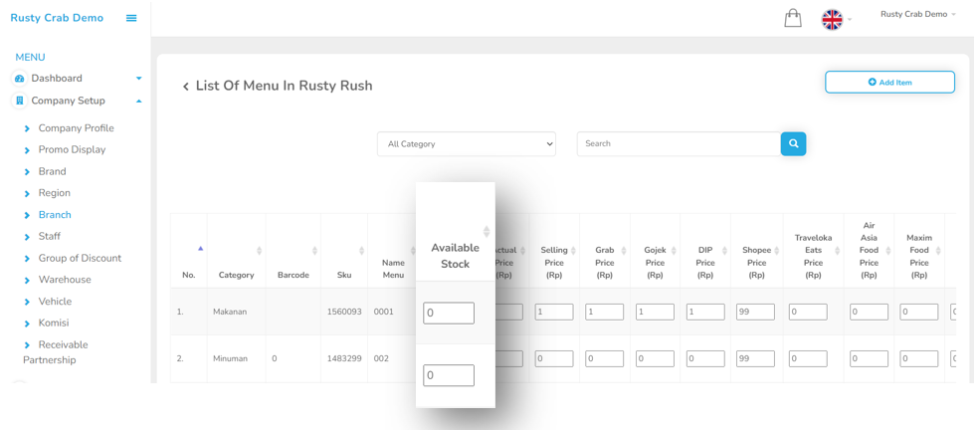The image size is (980, 430).
Task: Open the All Category dropdown
Action: click(467, 144)
